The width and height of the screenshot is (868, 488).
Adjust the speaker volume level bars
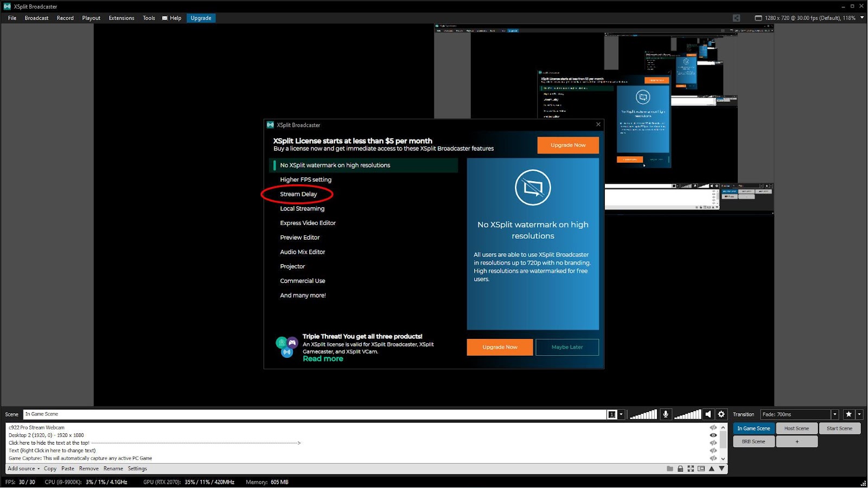tap(687, 414)
